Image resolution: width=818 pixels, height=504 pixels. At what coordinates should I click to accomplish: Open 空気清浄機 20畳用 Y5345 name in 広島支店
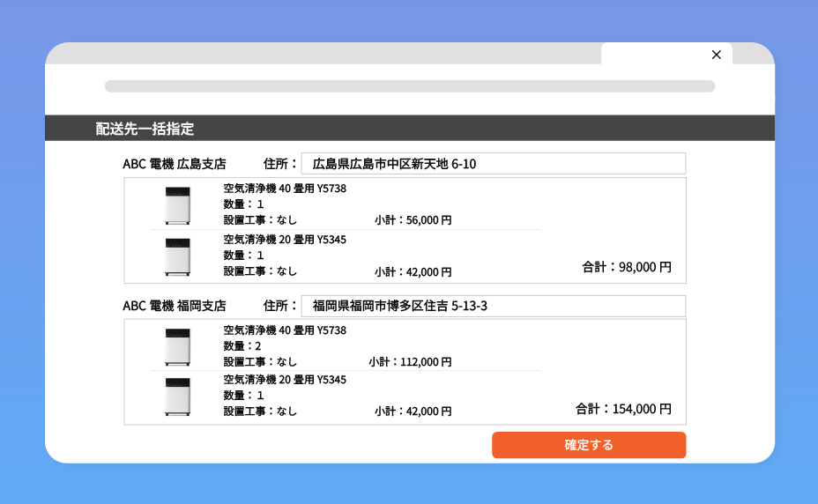[x=285, y=239]
